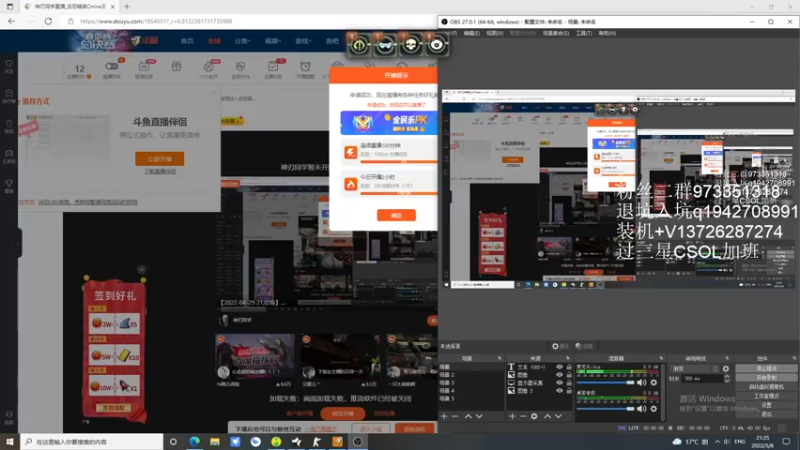Click the 300 ms duration field
The height and width of the screenshot is (450, 800).
702,379
